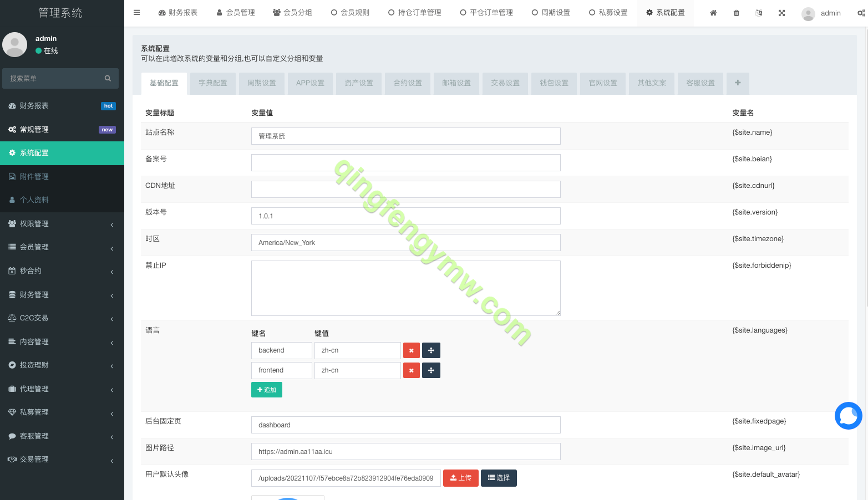The width and height of the screenshot is (868, 500).
Task: Toggle fullscreen mode icon
Action: tap(781, 13)
